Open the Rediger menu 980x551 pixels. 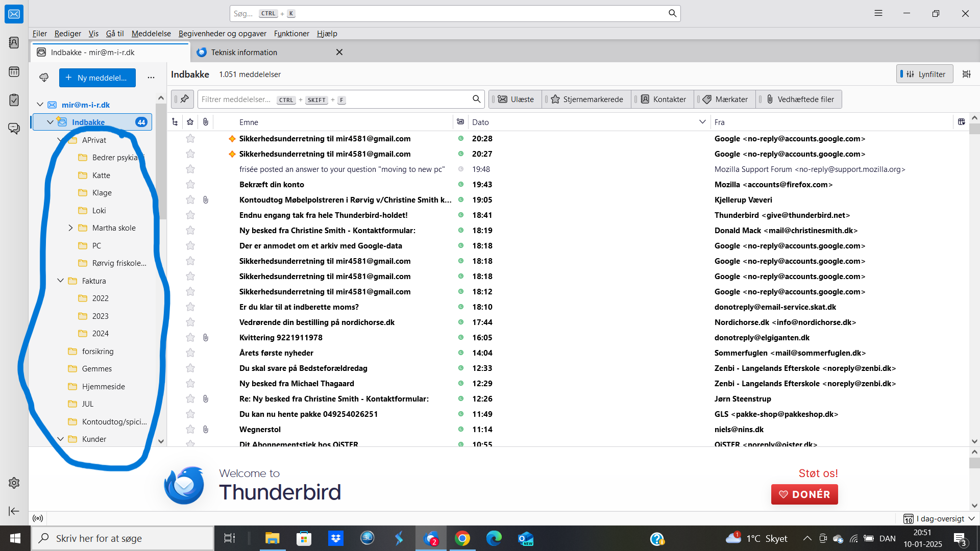click(x=67, y=33)
